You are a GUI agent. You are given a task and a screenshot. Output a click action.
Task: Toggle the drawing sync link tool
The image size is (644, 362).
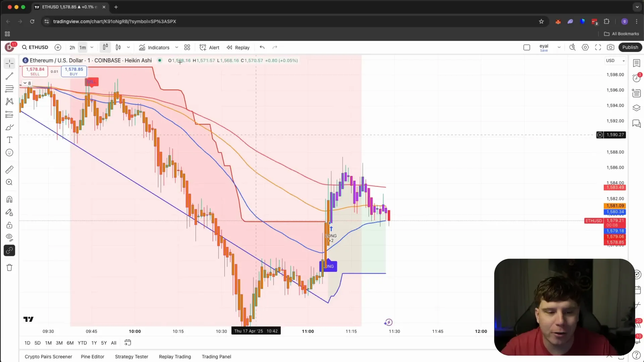(9, 250)
